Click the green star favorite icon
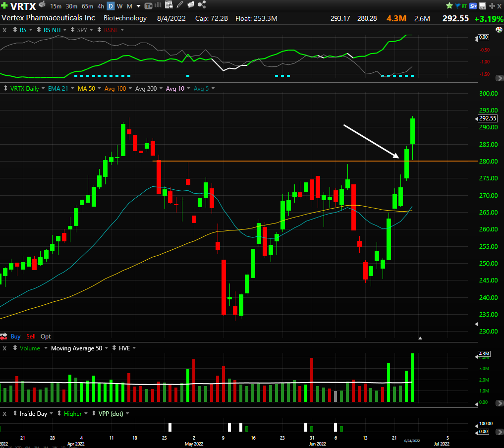 point(449,5)
